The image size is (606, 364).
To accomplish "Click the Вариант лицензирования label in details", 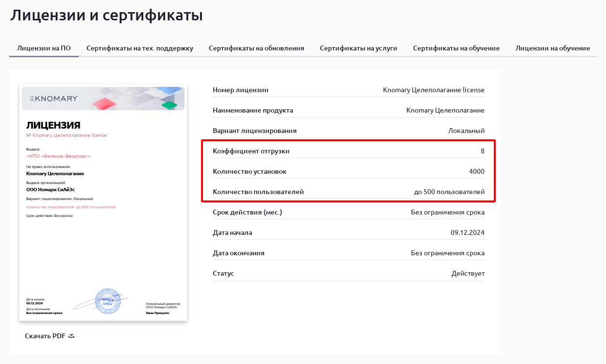I will point(254,131).
